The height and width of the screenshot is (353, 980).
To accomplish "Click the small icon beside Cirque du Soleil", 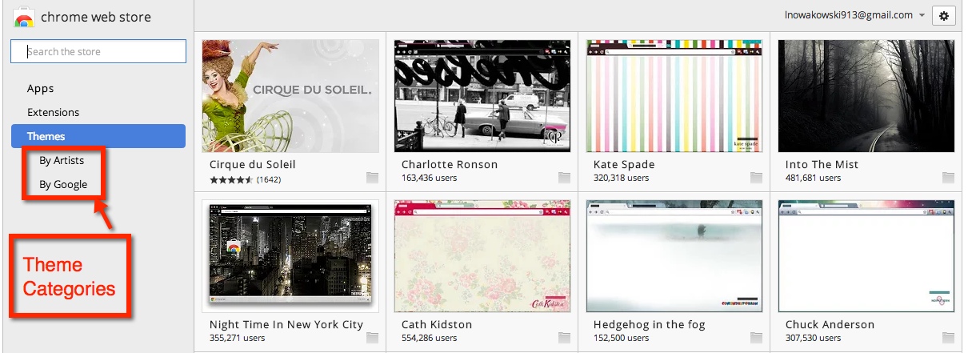I will (x=373, y=177).
